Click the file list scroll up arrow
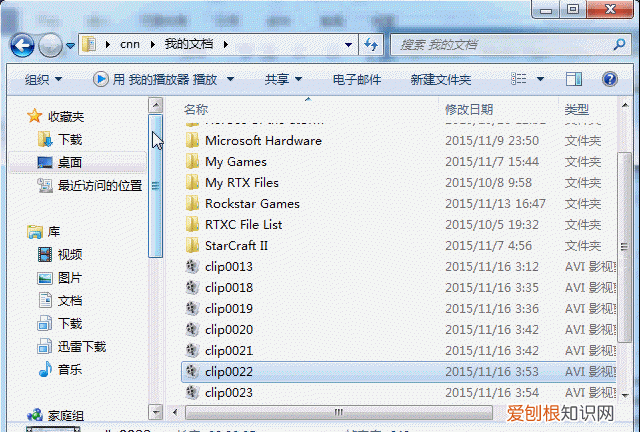 click(625, 105)
